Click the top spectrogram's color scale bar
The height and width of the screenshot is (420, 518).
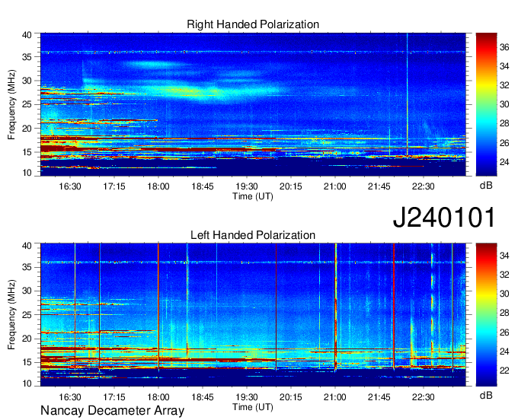click(x=486, y=104)
